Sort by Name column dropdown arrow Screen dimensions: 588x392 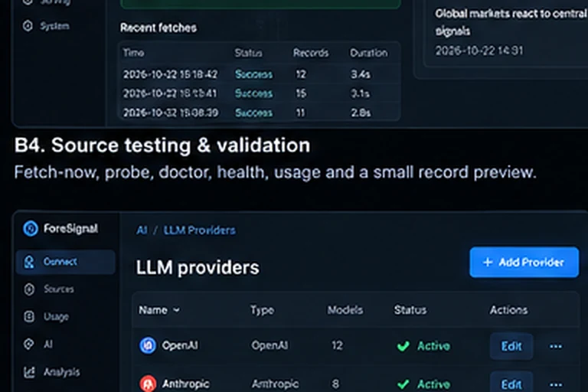click(176, 310)
